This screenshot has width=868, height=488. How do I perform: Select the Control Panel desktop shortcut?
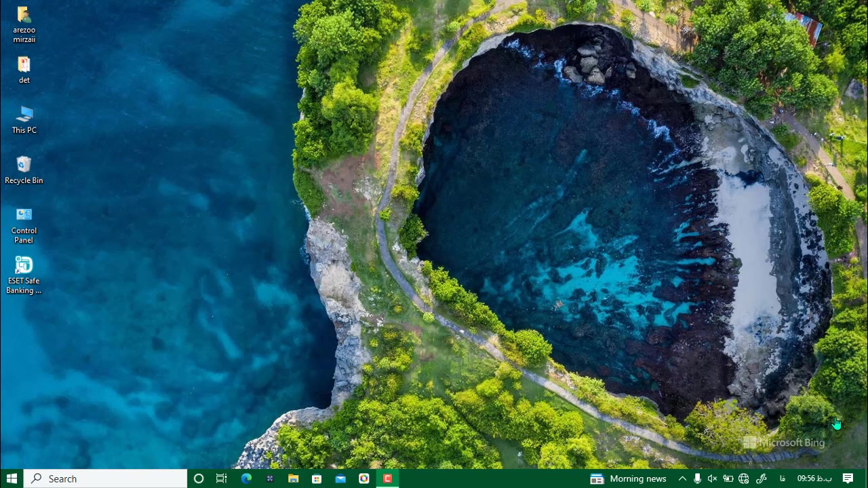[x=24, y=225]
